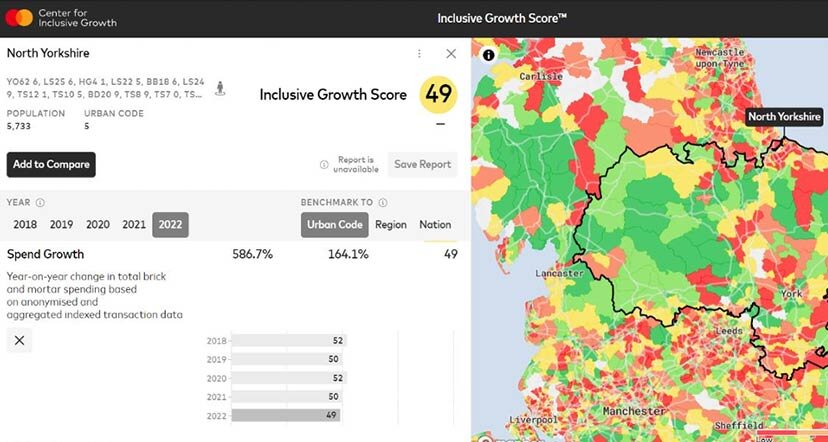
Task: Click the yellow score circle showing 49
Action: 438,95
